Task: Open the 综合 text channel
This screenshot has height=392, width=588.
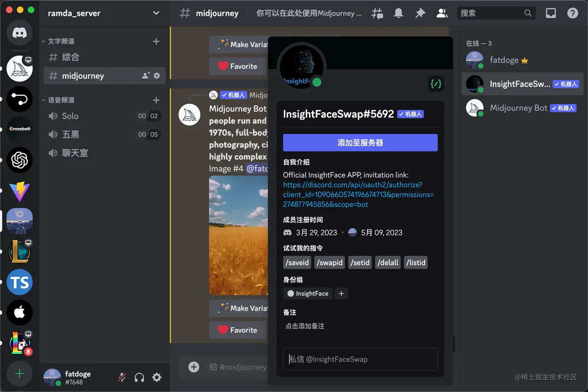Action: pos(104,57)
